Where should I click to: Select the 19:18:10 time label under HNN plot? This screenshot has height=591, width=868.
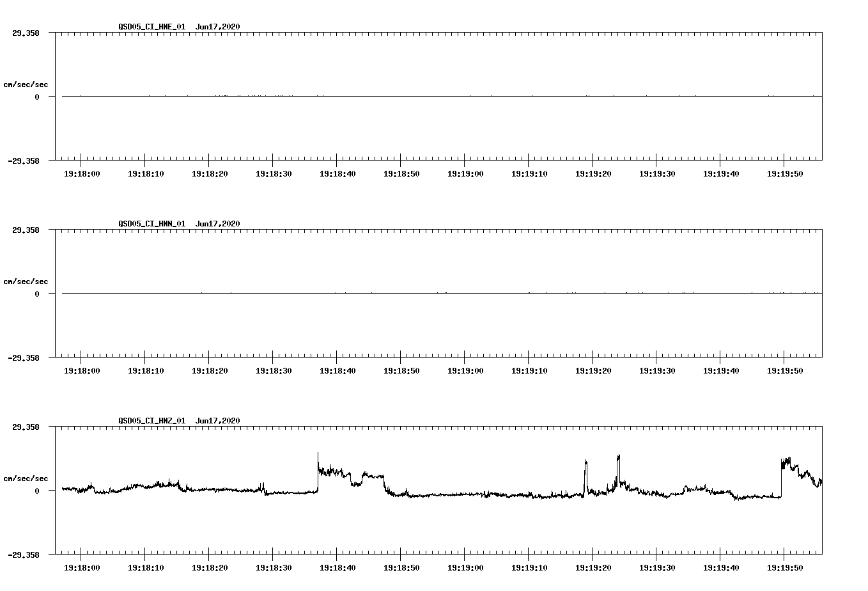(146, 370)
